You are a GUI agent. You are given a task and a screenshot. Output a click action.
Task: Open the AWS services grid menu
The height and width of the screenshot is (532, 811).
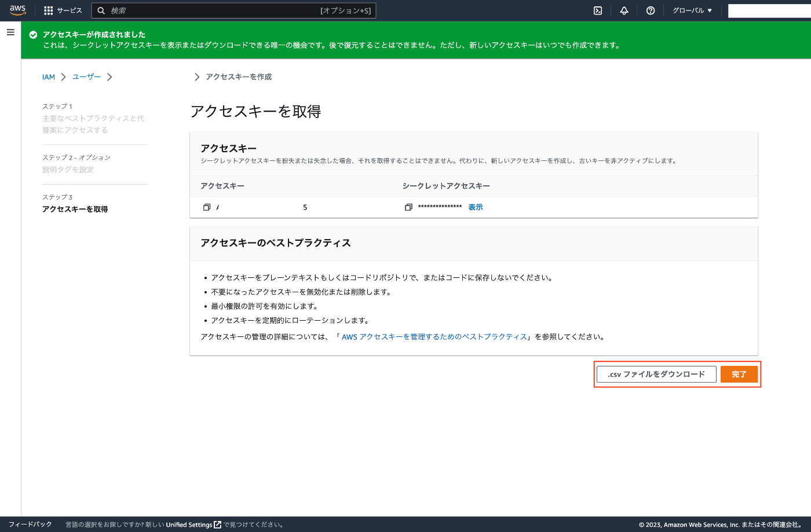[48, 10]
